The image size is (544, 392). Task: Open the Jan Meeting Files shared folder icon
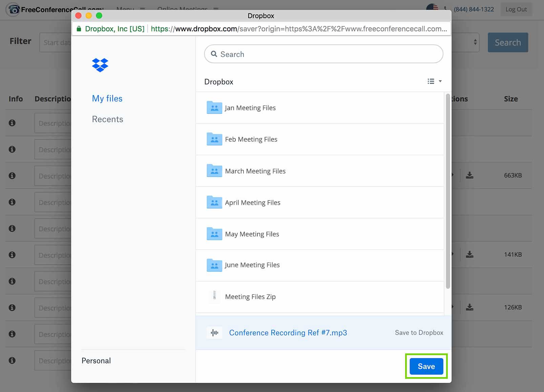point(214,107)
